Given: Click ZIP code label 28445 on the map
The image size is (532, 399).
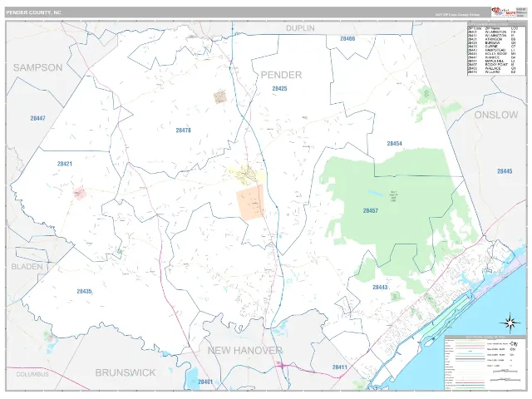Looking at the screenshot, I should pos(505,171).
